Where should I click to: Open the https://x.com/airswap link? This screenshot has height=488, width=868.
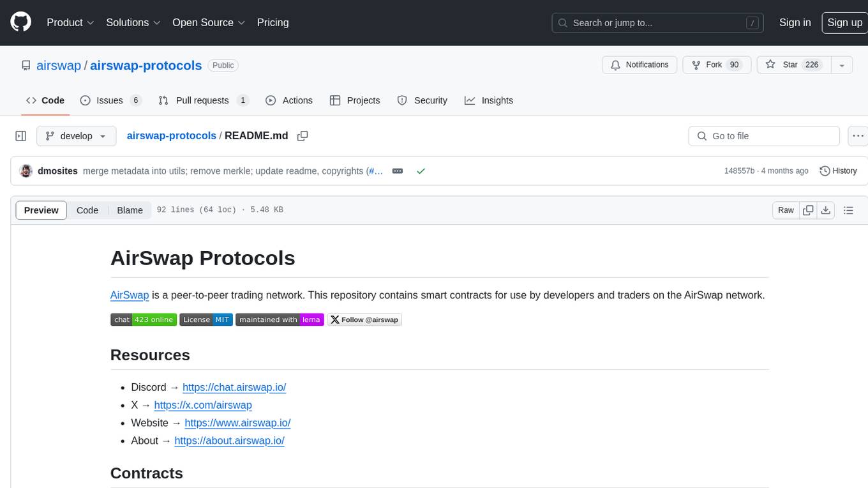click(x=203, y=405)
